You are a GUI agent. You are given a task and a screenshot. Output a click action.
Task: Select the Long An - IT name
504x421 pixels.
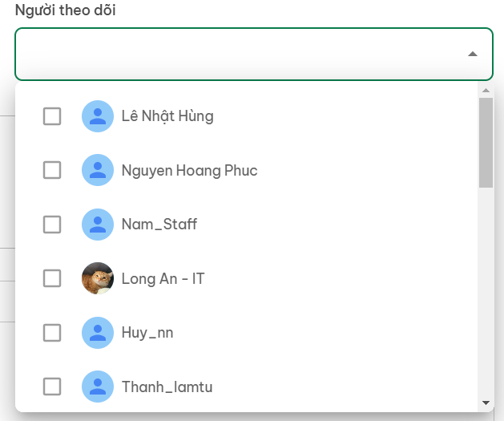pyautogui.click(x=163, y=278)
